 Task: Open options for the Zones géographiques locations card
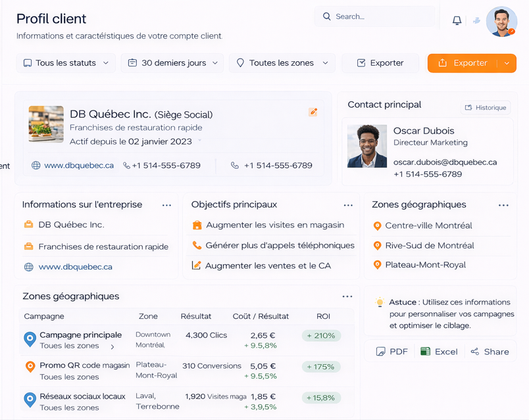click(x=503, y=205)
